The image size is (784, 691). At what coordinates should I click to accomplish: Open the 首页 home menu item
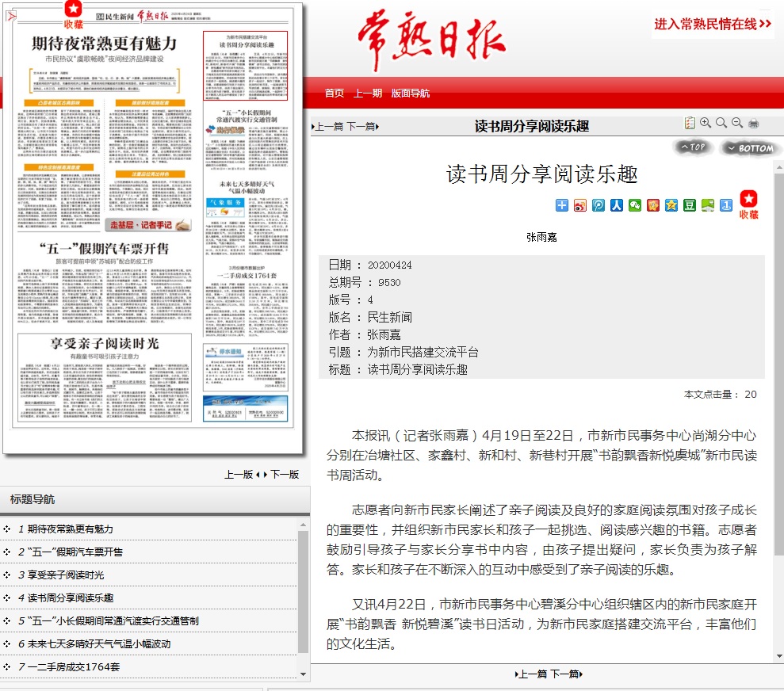334,94
